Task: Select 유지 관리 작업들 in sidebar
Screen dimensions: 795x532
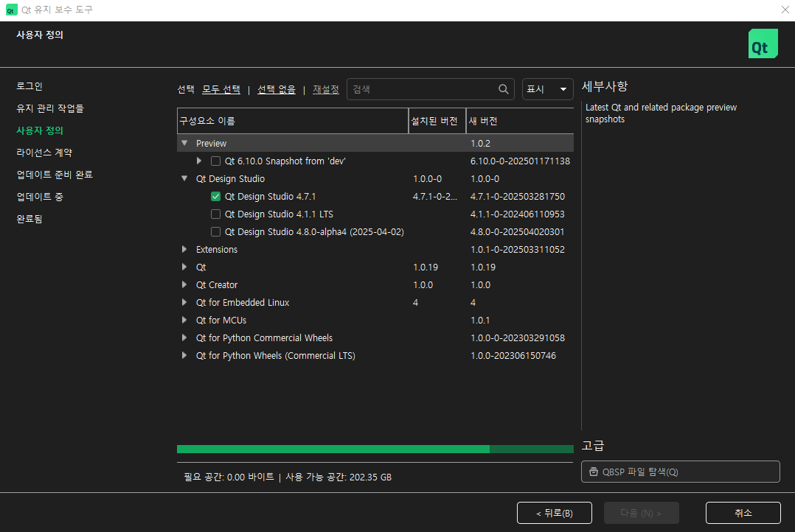Action: tap(50, 108)
